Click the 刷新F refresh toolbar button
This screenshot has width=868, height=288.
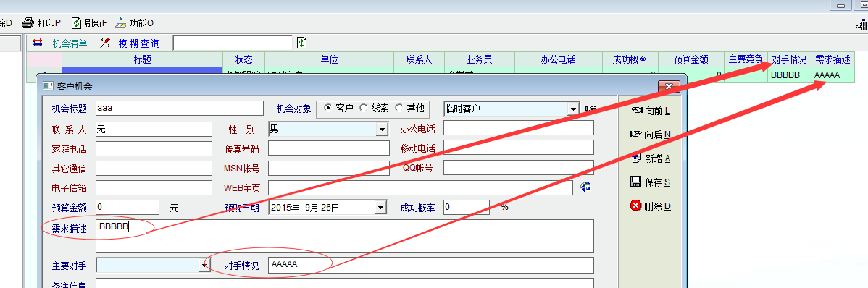click(x=89, y=23)
